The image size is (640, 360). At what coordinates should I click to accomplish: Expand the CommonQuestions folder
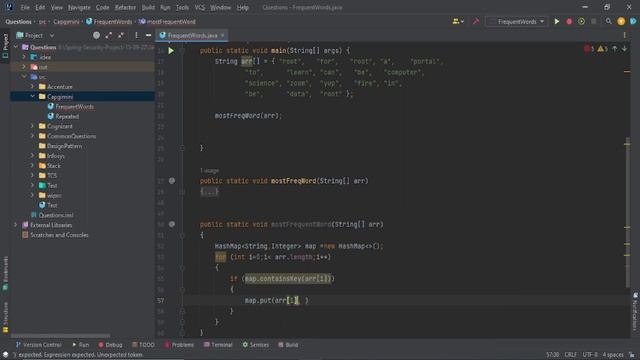[32, 136]
